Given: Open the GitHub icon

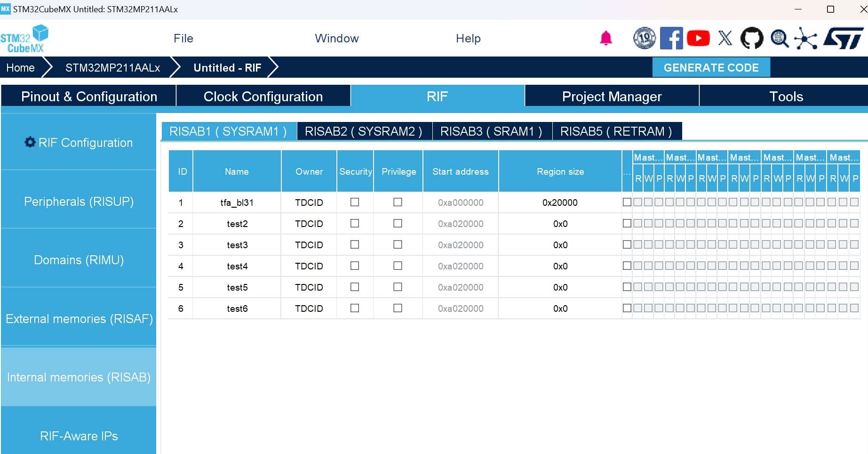Looking at the screenshot, I should [752, 38].
